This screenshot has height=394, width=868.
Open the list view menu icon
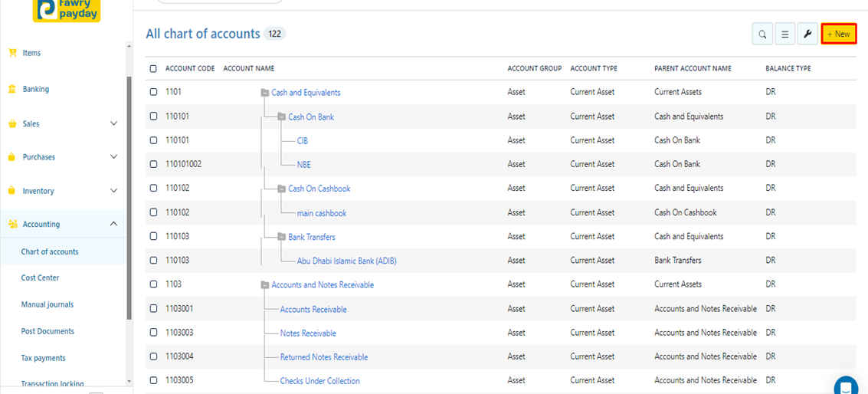coord(784,34)
